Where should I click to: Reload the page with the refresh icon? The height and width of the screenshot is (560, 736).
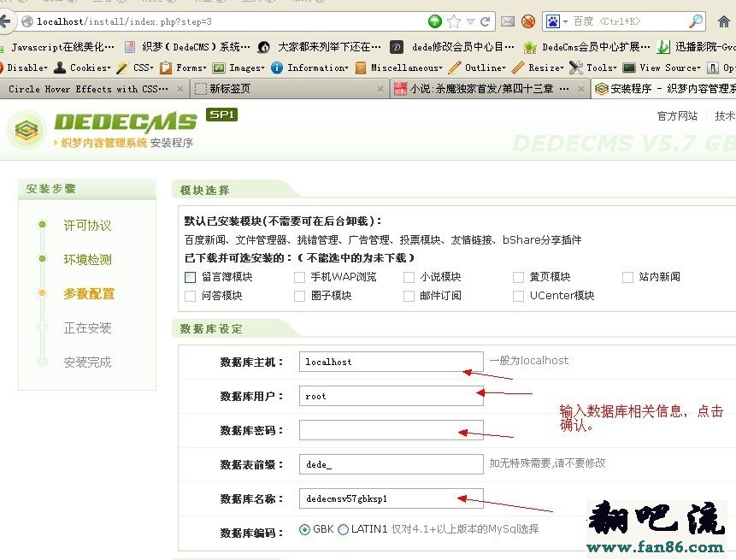(x=486, y=21)
